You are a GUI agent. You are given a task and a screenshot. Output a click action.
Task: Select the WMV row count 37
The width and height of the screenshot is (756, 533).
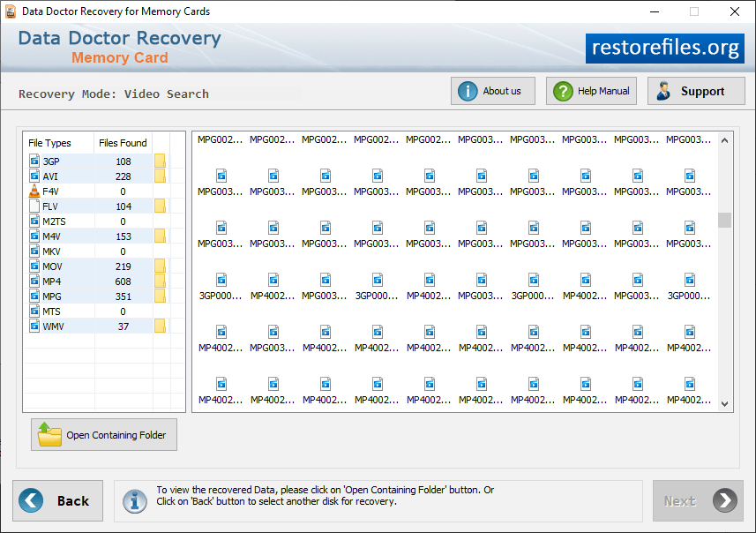click(124, 327)
